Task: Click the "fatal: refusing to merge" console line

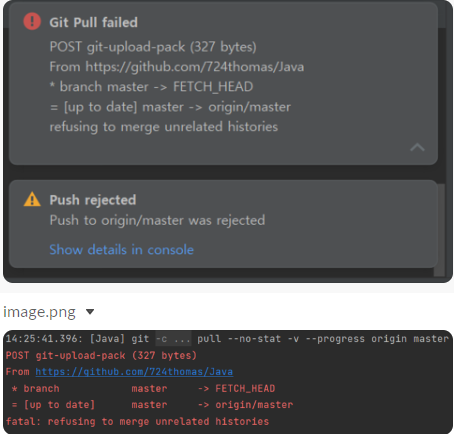Action: 137,421
